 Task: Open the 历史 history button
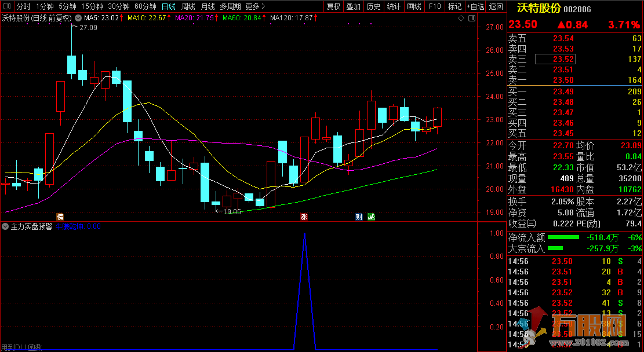373,6
